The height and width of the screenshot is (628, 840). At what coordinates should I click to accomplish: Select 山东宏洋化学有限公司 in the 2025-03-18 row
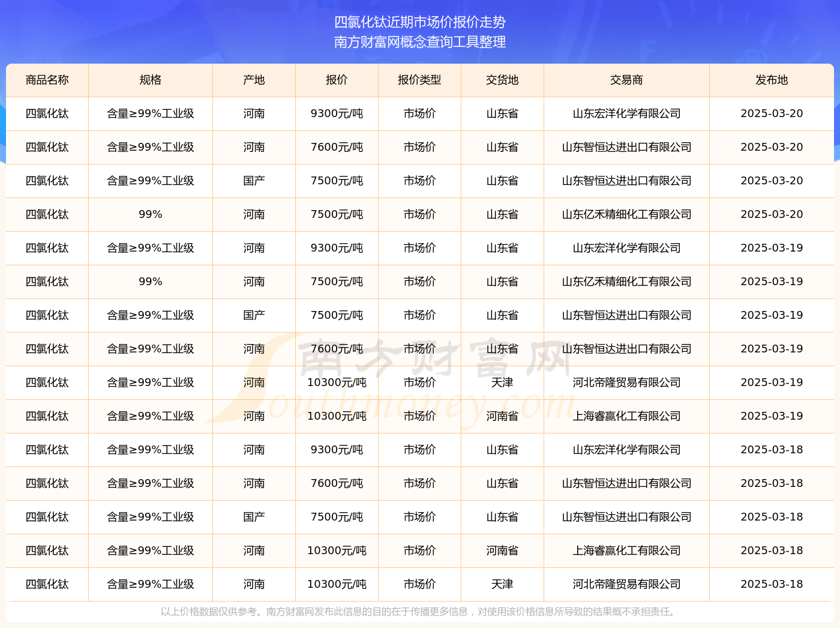coord(626,450)
